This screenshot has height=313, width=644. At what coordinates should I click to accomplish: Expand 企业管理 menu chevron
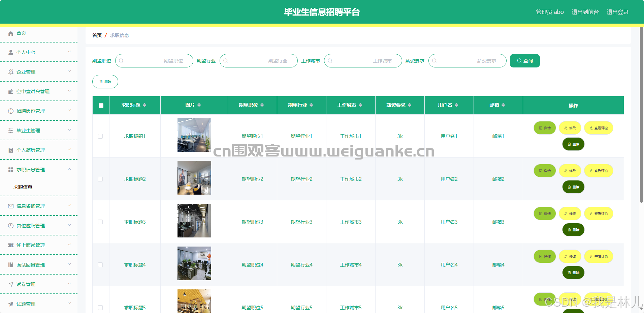(69, 71)
